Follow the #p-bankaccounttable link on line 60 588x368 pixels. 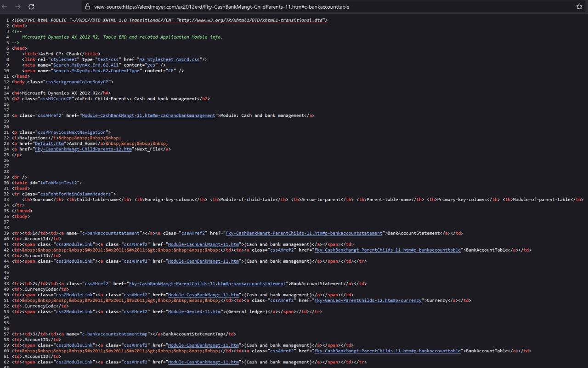coord(388,351)
